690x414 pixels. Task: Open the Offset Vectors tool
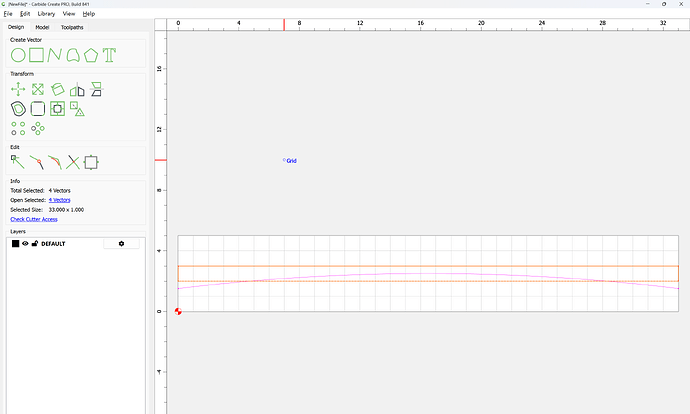pyautogui.click(x=18, y=109)
